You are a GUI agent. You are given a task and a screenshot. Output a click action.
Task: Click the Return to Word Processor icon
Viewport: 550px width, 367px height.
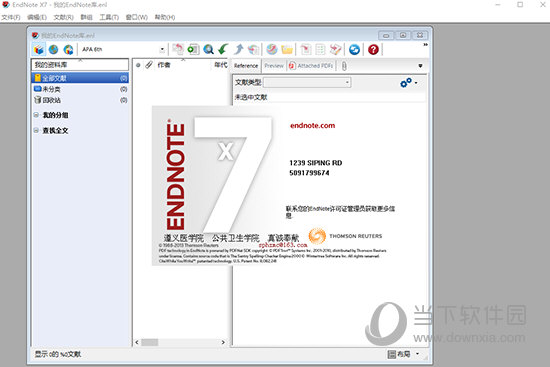click(x=335, y=49)
